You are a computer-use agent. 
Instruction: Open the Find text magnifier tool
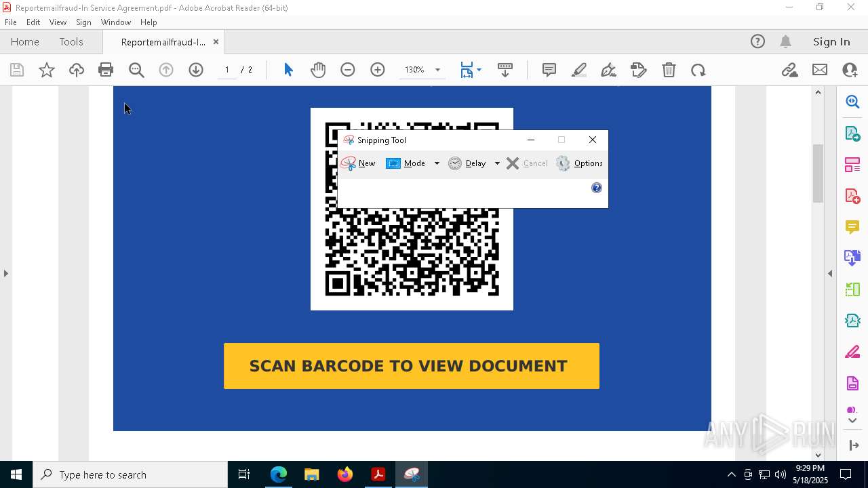click(x=136, y=70)
